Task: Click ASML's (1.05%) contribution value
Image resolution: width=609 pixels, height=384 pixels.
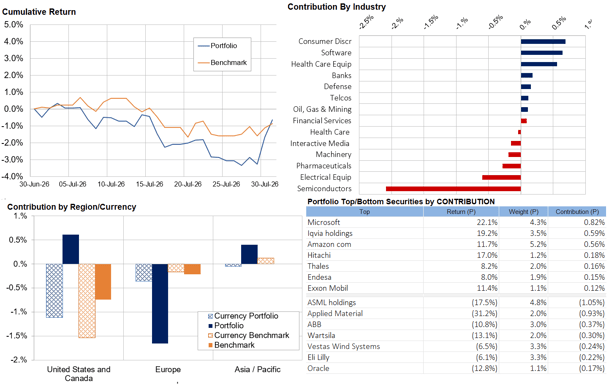Action: tap(592, 302)
